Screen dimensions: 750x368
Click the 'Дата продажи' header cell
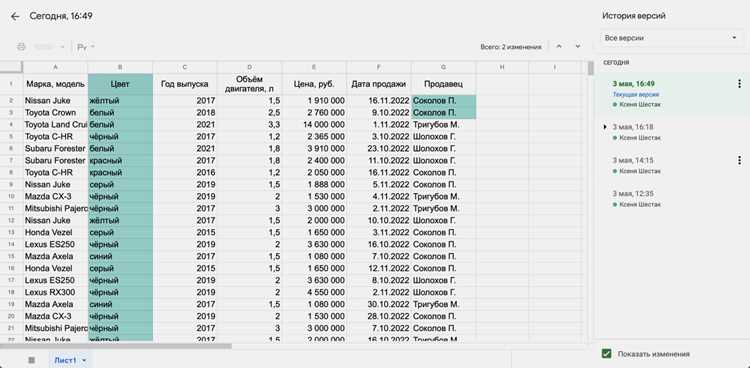(x=379, y=84)
